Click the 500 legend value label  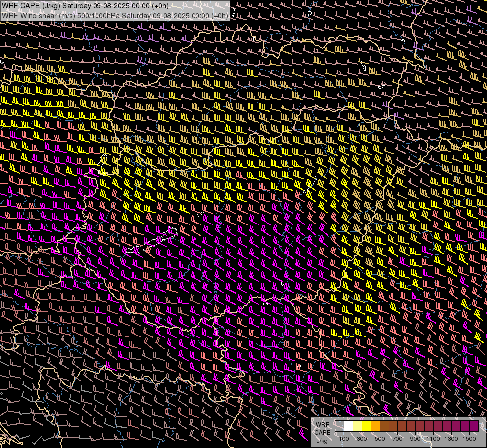click(380, 439)
